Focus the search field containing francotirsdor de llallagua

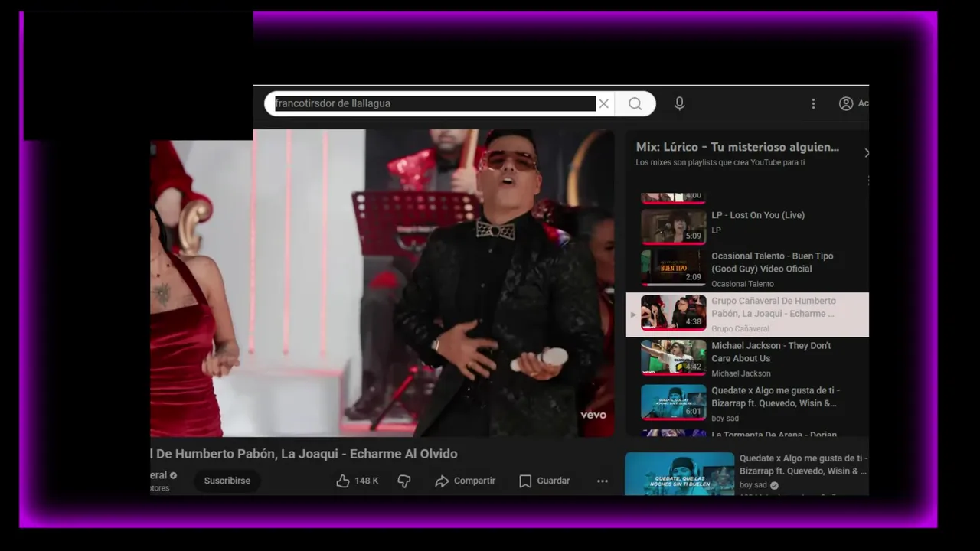(x=435, y=103)
